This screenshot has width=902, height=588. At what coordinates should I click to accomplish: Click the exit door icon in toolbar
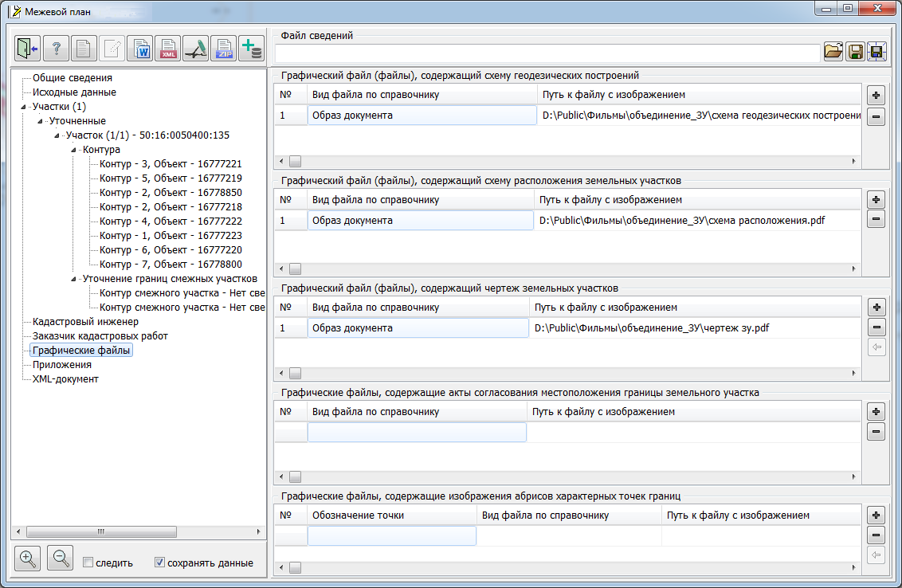28,49
